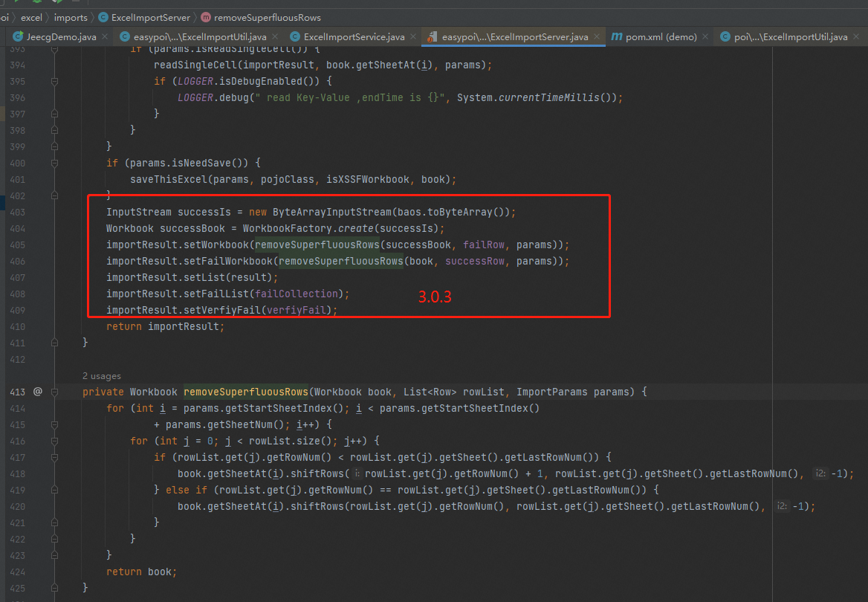Screen dimensions: 868x602
Task: Click line number 403 in the gutter
Action: 17,212
